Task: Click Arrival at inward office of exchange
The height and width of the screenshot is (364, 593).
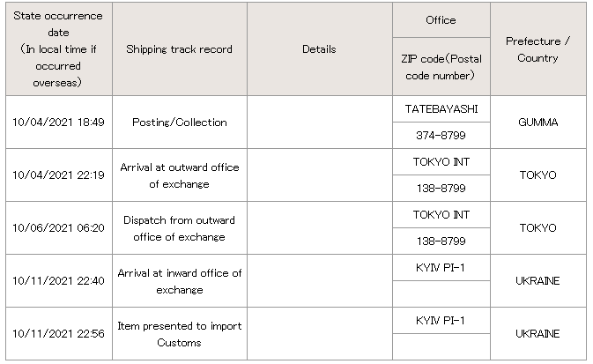Action: pos(179,280)
